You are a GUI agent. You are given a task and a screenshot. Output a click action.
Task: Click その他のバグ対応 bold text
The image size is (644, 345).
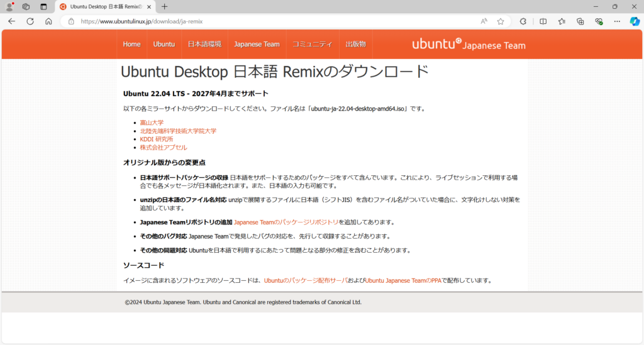click(164, 236)
